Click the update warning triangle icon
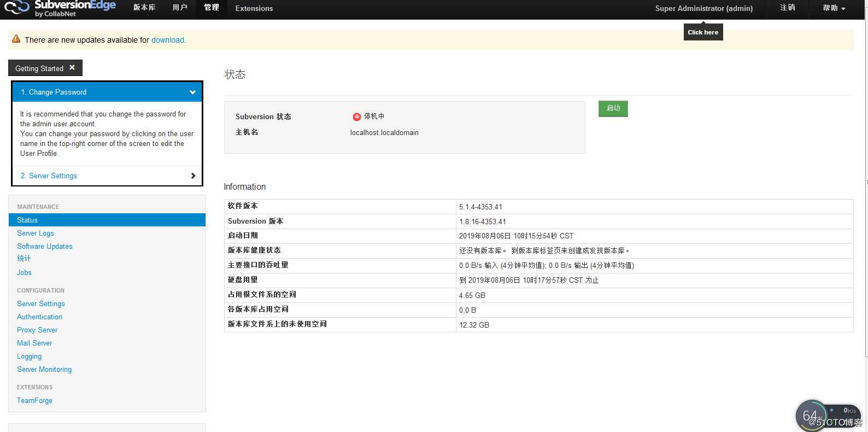The width and height of the screenshot is (868, 432). pyautogui.click(x=16, y=39)
